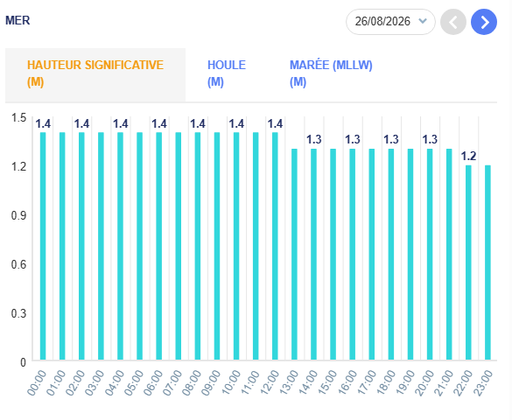Click the 06:00 bar in the chart

tap(158, 246)
